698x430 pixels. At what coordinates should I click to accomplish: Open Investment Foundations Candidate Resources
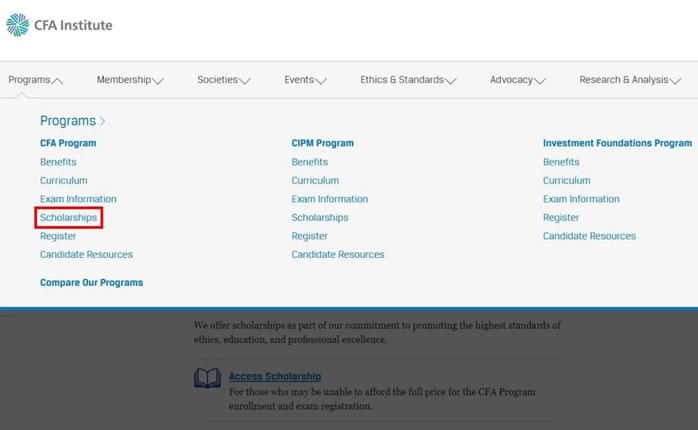click(x=589, y=236)
